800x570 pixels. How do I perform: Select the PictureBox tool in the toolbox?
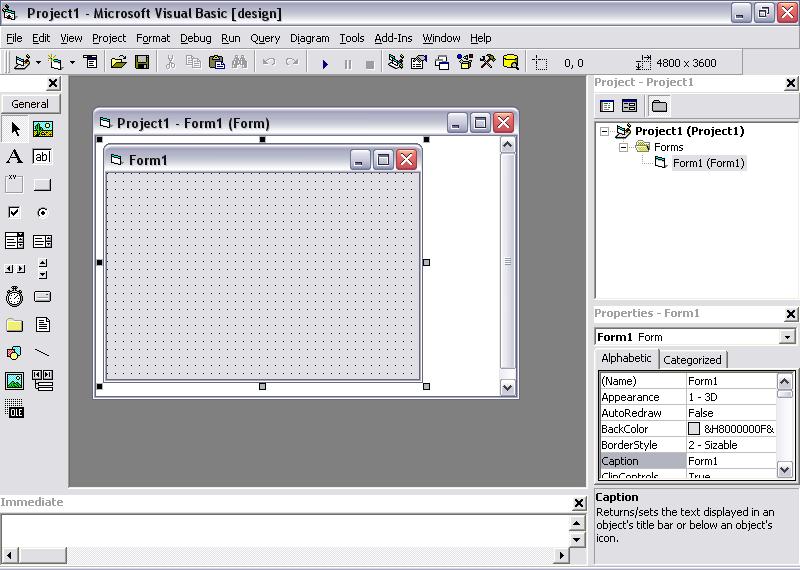[x=42, y=129]
